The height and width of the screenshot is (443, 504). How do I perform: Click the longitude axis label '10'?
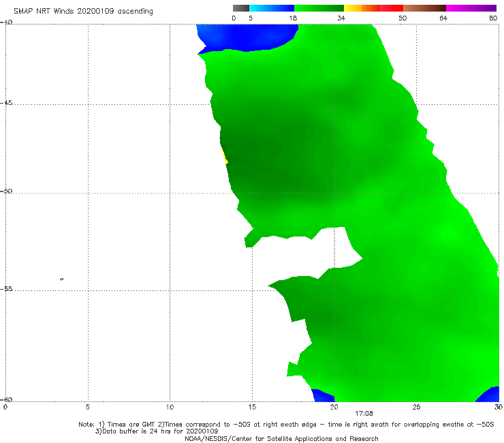tap(170, 407)
